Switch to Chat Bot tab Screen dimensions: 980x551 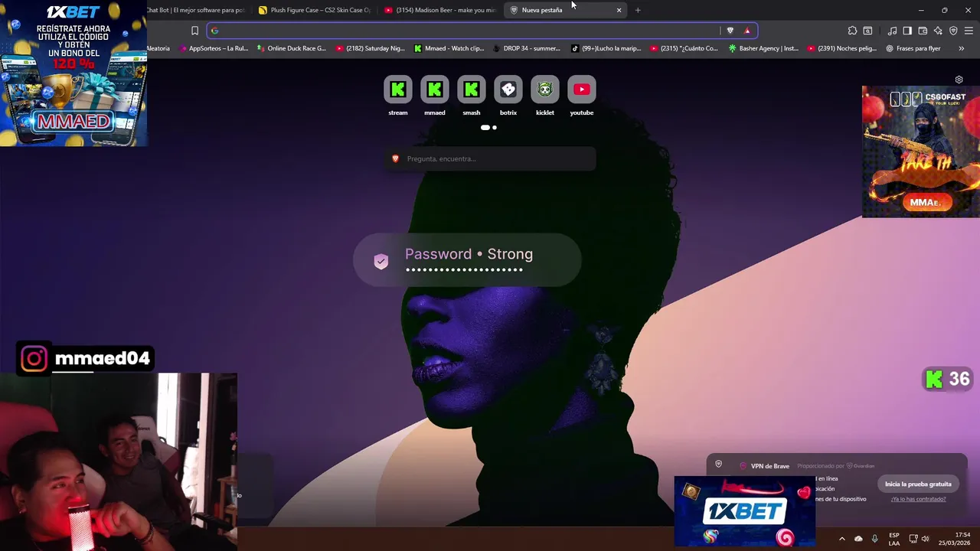(x=198, y=10)
